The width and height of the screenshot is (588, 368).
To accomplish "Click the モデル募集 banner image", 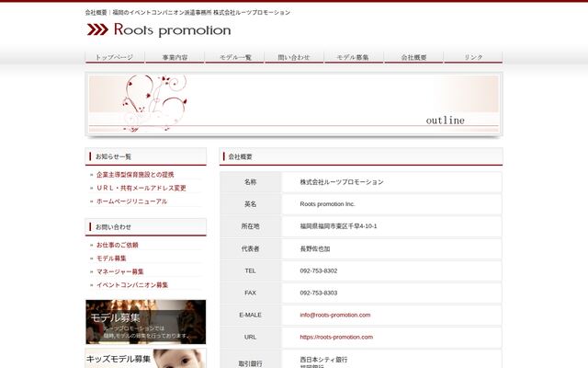I will [x=145, y=322].
